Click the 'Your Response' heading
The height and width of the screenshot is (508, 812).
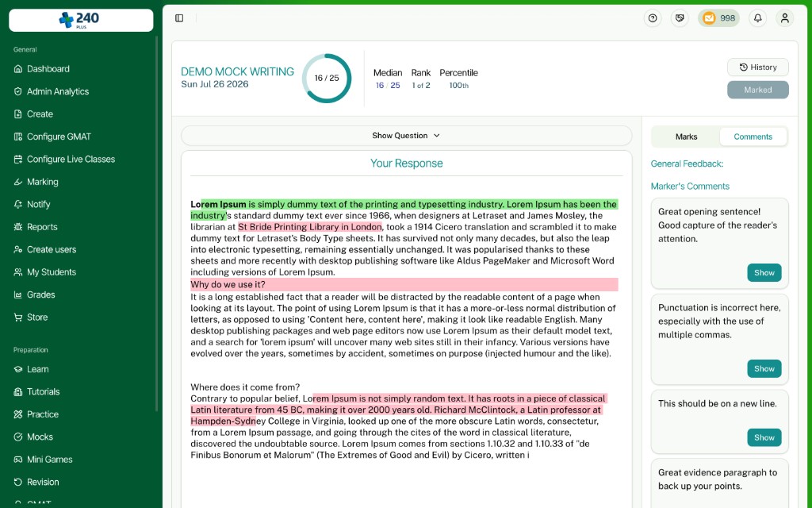point(407,164)
